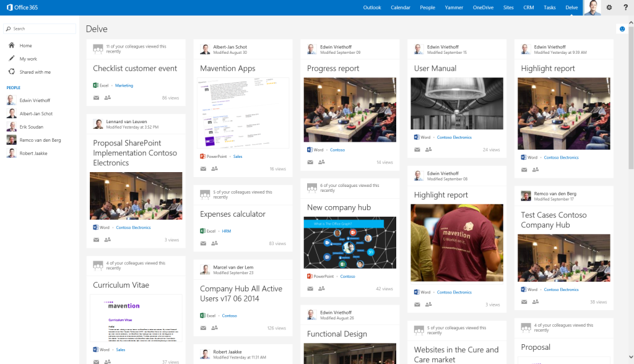Screen dimensions: 634x364
Task: Open the Curriculum Vitae document title
Action: (x=121, y=285)
